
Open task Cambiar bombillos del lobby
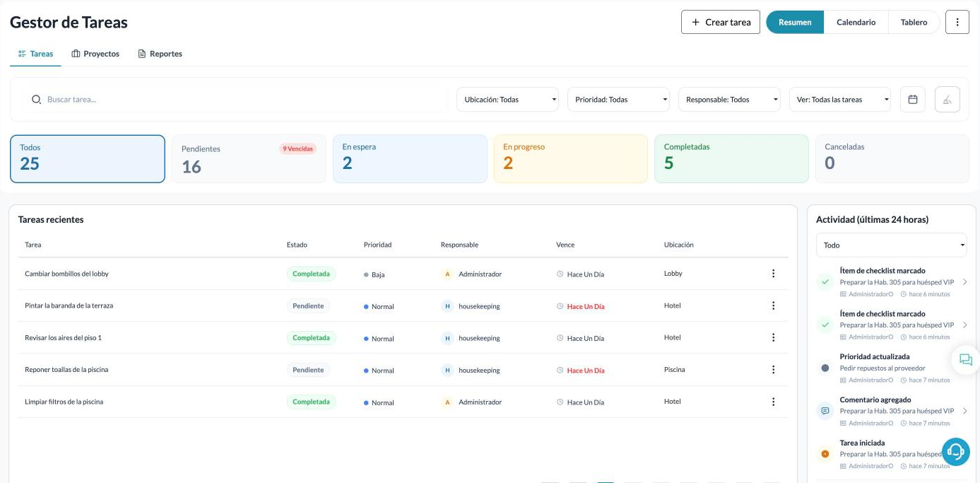(x=66, y=274)
